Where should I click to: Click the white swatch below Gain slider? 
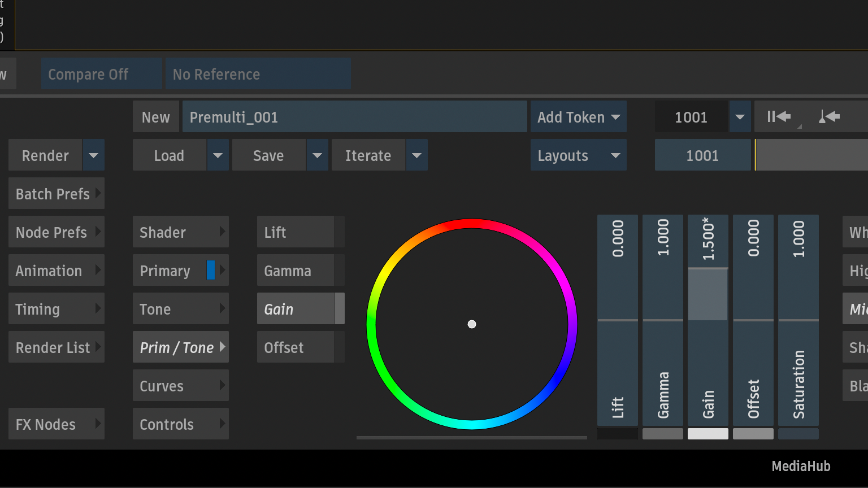click(708, 434)
